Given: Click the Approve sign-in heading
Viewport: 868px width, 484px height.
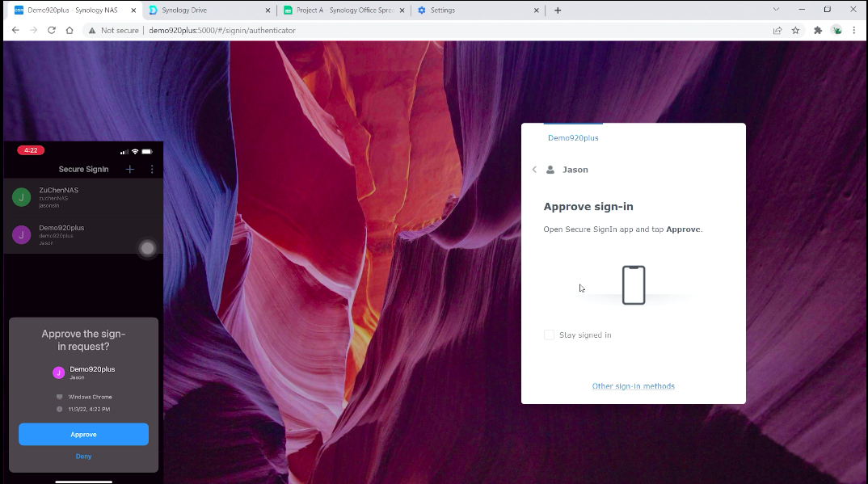Looking at the screenshot, I should [588, 206].
